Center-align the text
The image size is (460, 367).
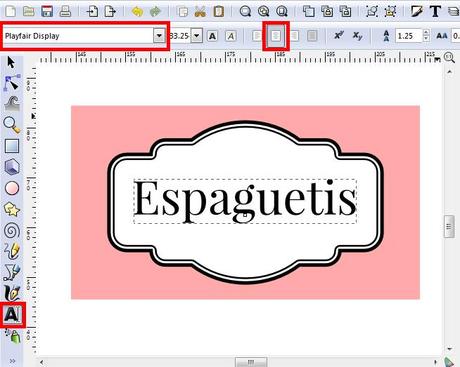276,36
